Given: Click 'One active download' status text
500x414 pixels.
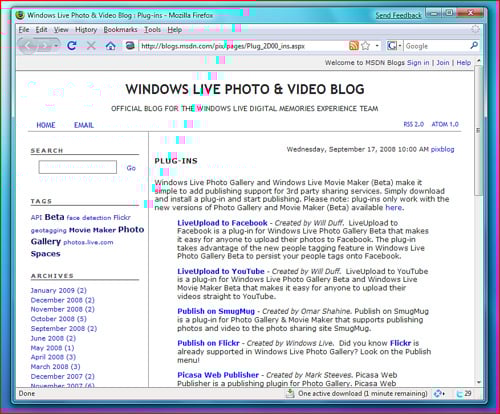Looking at the screenshot, I should tap(363, 394).
